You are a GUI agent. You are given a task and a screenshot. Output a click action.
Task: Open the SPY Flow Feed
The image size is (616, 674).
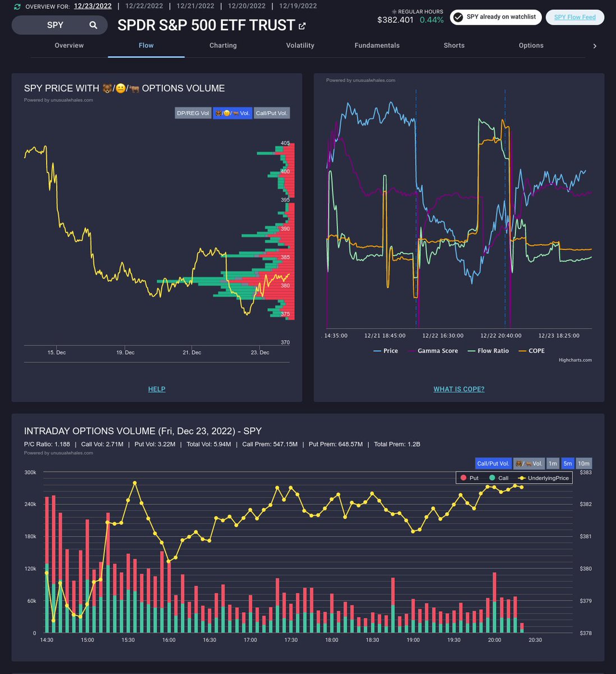tap(575, 17)
